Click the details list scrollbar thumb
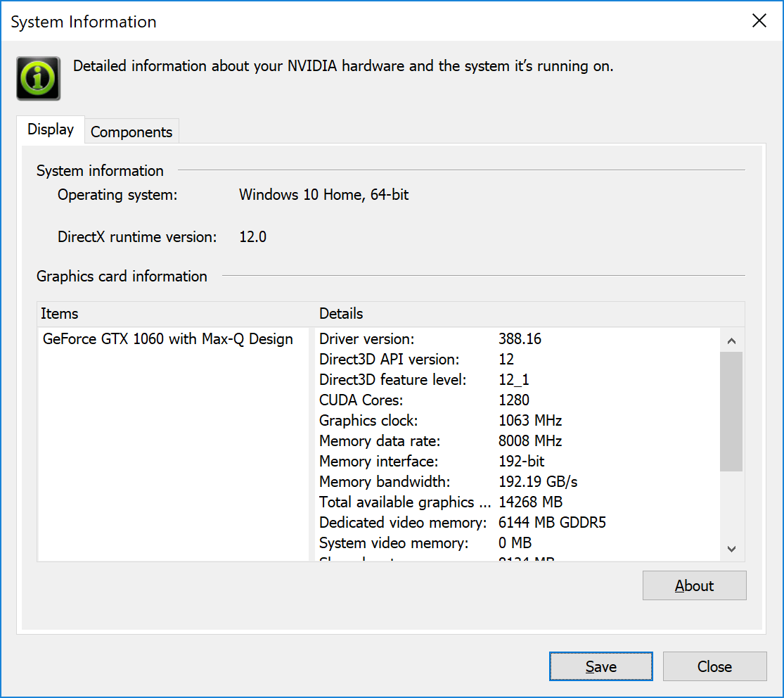Image resolution: width=784 pixels, height=698 pixels. pyautogui.click(x=731, y=412)
